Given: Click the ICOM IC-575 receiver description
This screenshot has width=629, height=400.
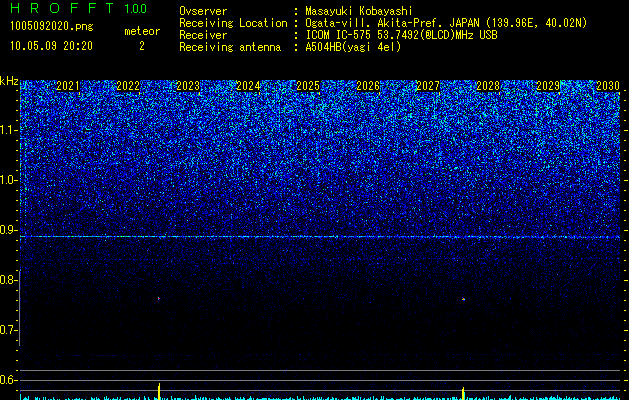Looking at the screenshot, I should click(x=401, y=35).
